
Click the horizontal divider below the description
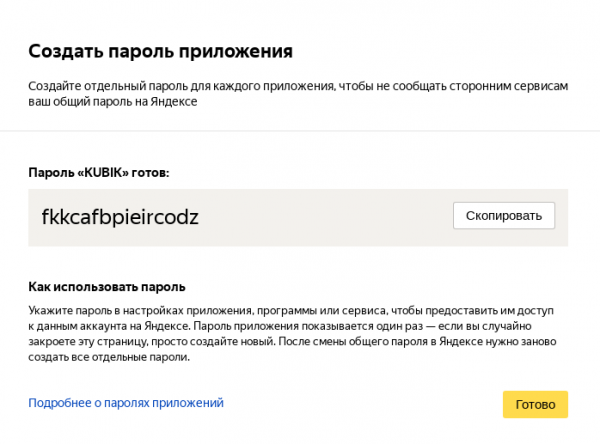coord(300,131)
